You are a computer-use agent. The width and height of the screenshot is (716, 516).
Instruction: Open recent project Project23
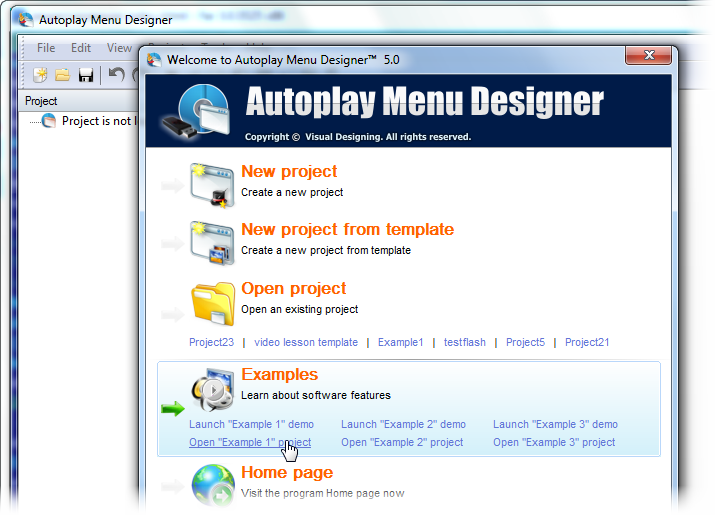pos(211,342)
